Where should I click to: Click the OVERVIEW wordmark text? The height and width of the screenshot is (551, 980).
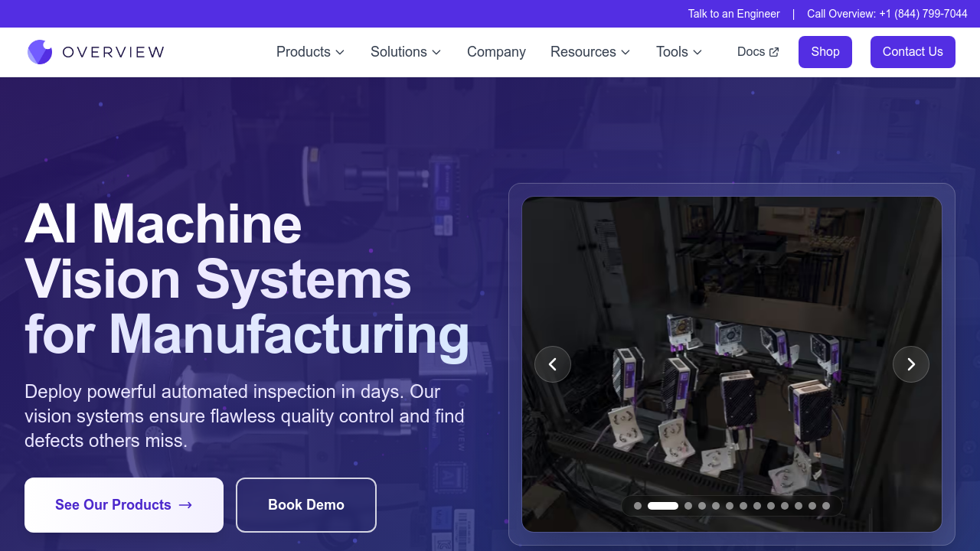pyautogui.click(x=113, y=52)
